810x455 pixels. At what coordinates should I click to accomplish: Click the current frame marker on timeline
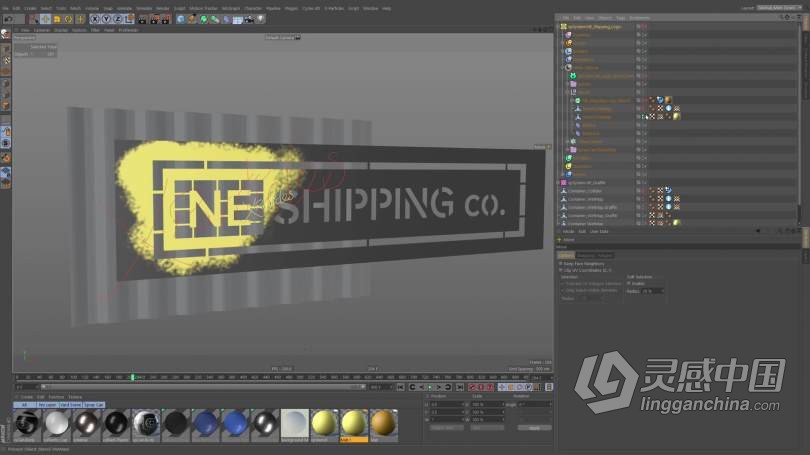[x=132, y=378]
